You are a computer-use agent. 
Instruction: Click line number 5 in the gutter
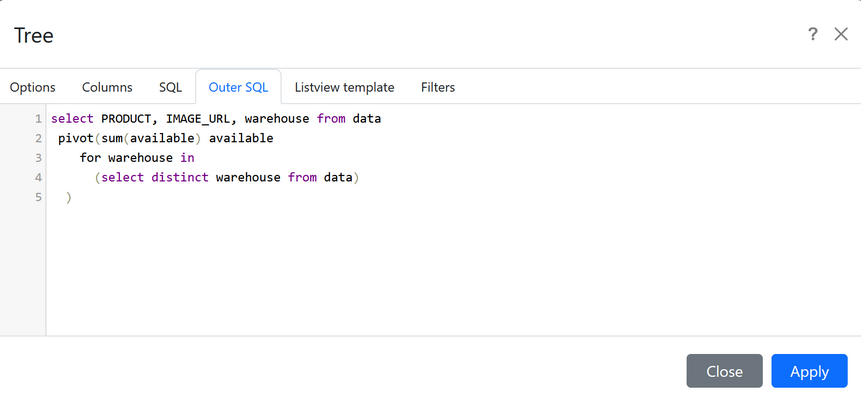[38, 198]
